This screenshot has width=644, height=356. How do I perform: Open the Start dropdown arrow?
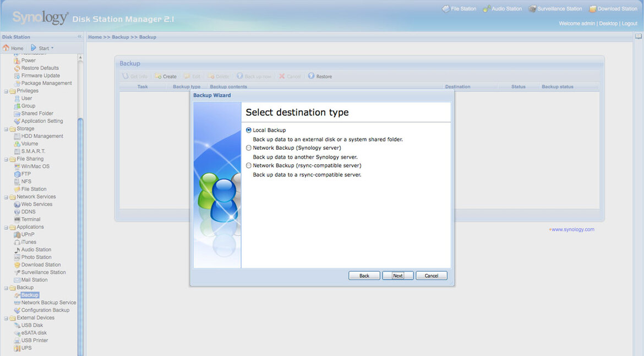52,48
